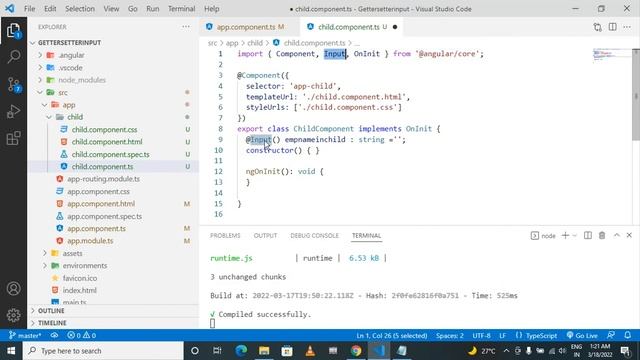Open editor more actions ellipsis
Screen dimensions: 640x360
point(627,27)
